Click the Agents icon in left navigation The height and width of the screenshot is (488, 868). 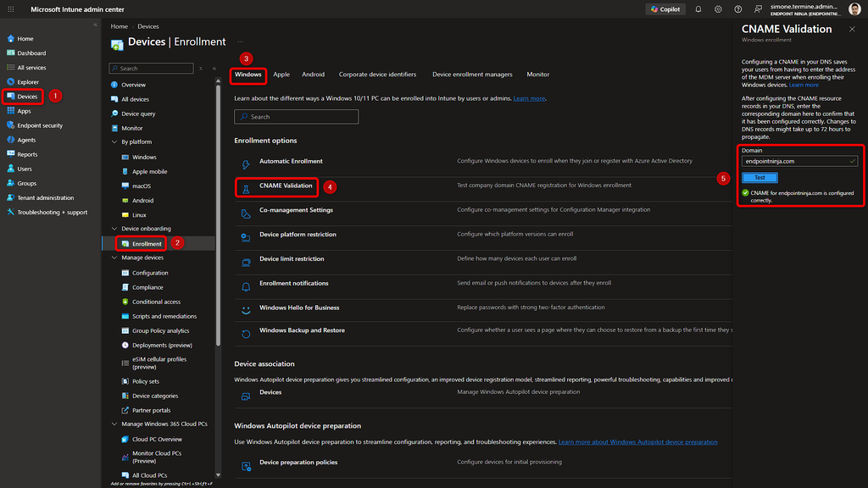click(10, 140)
